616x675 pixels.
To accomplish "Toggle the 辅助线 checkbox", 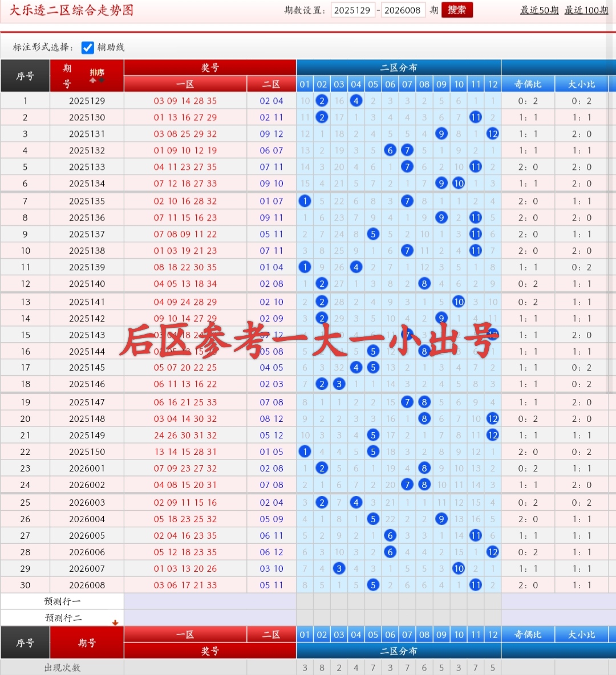I will click(87, 48).
